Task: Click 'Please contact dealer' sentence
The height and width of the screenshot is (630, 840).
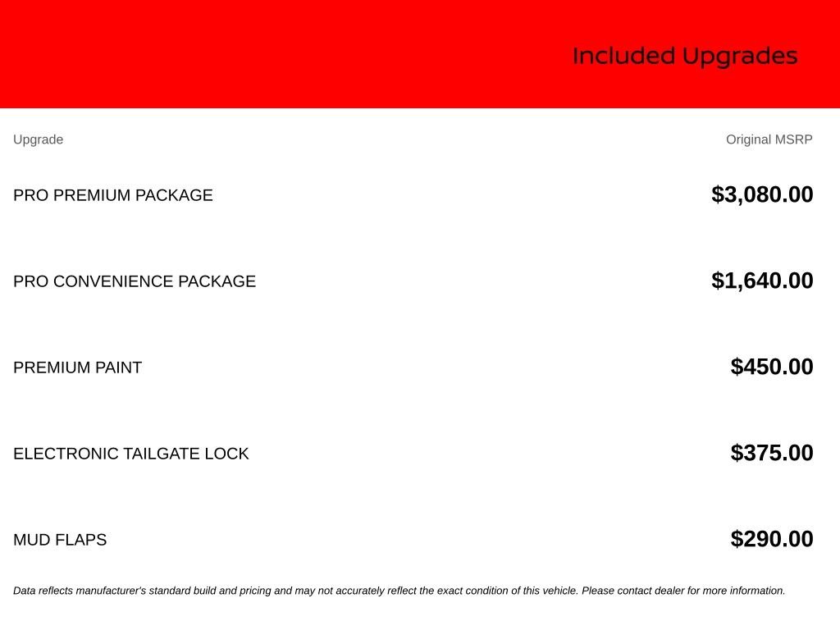Action: (x=683, y=591)
